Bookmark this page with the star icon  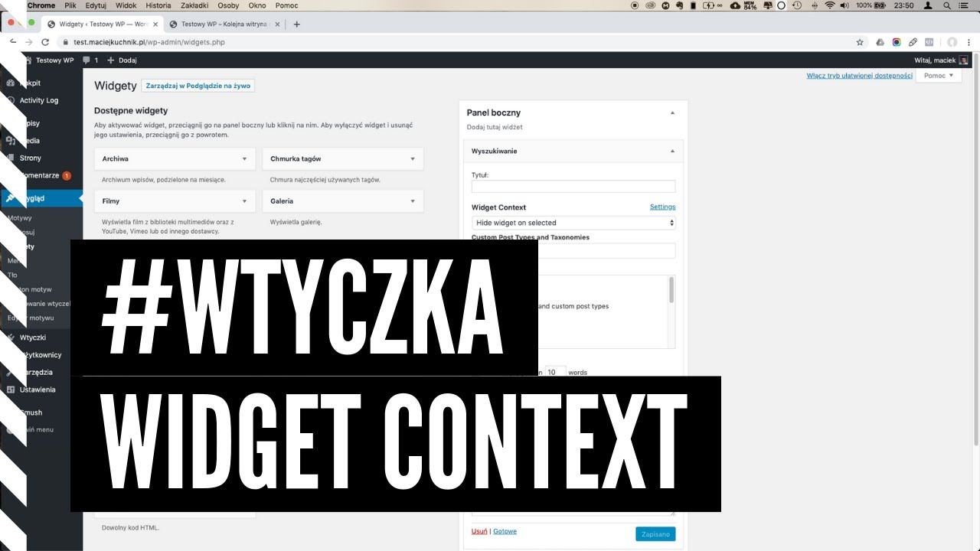[x=860, y=42]
